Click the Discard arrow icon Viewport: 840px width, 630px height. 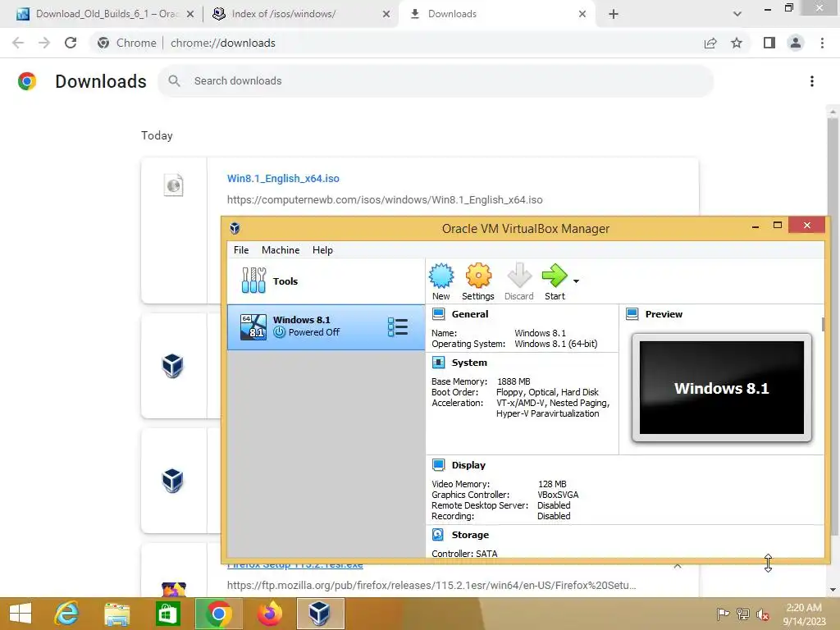[x=518, y=276]
